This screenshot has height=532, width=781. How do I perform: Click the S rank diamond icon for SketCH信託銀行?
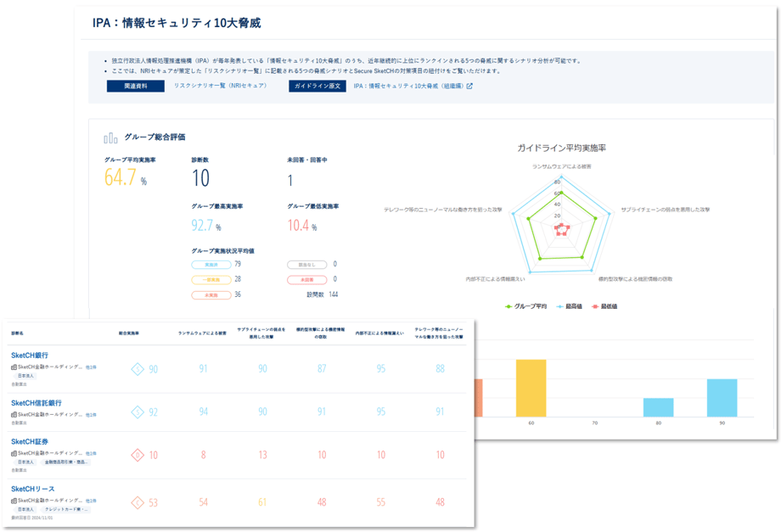click(x=138, y=412)
